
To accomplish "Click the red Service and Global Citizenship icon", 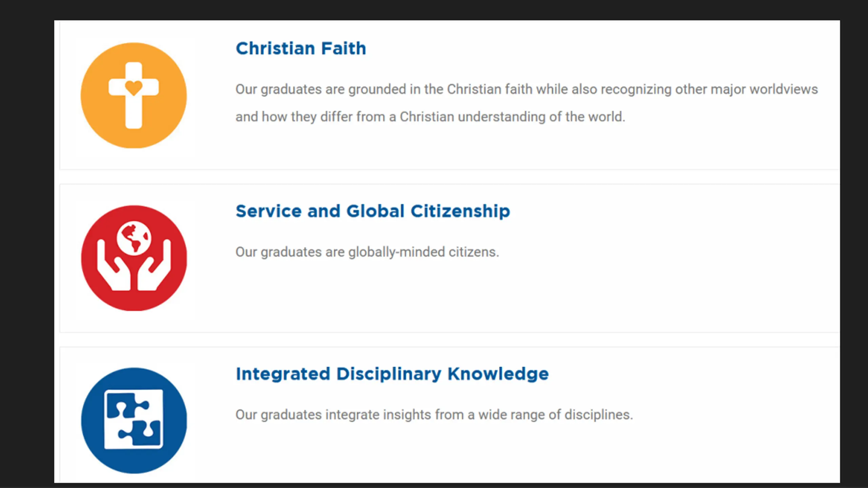I will click(134, 258).
